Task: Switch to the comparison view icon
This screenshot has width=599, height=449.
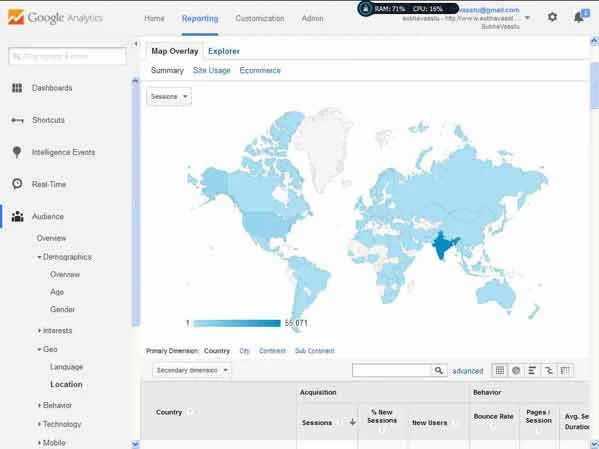Action: (549, 370)
